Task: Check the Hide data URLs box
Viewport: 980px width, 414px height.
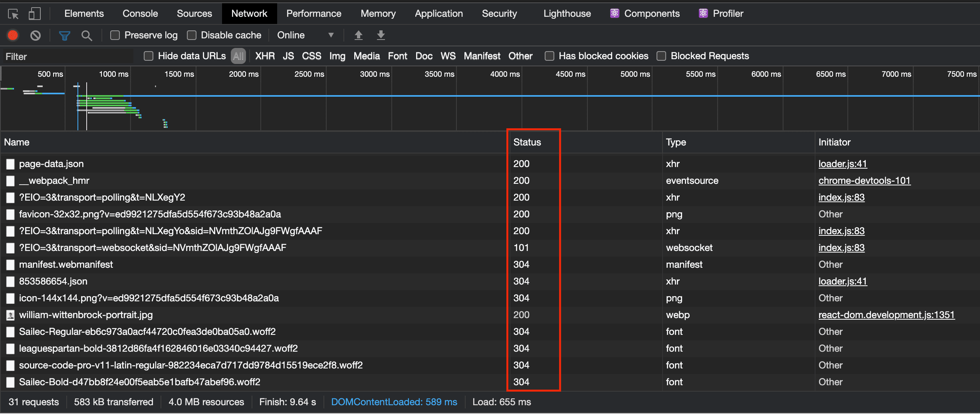Action: coord(149,56)
